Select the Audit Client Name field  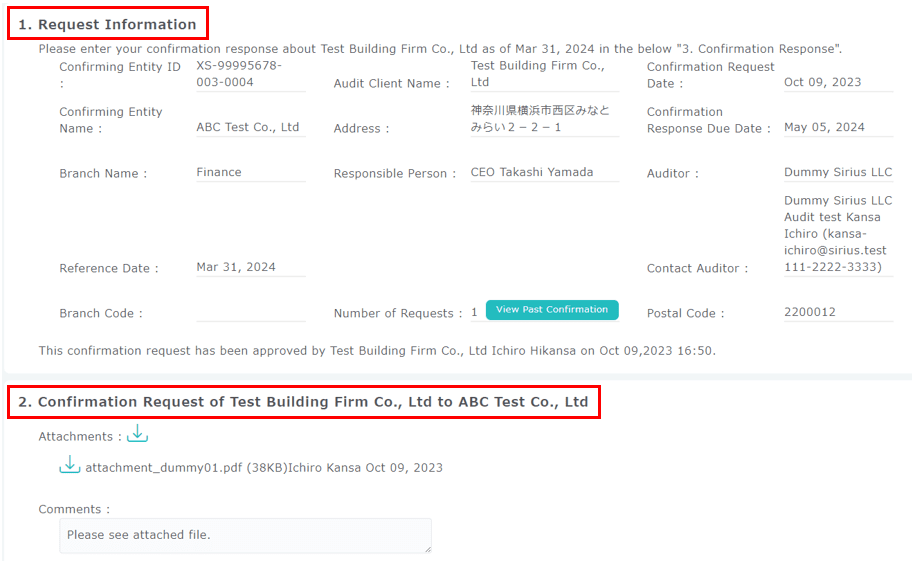[544, 74]
